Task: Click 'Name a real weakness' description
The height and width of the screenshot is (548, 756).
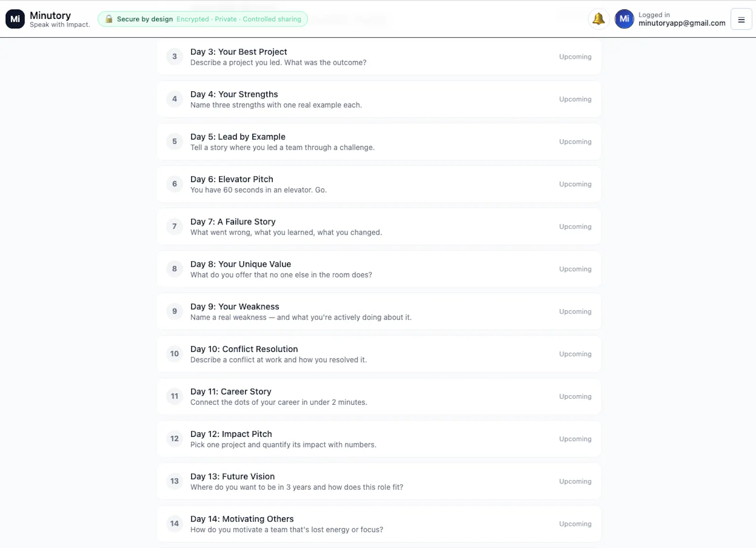Action: pos(301,317)
